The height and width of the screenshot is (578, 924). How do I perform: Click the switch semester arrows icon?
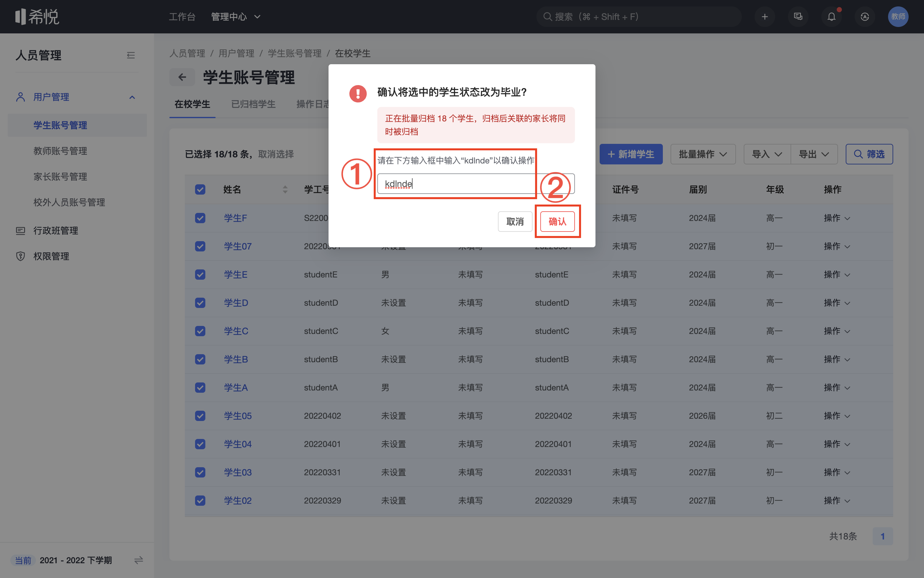139,560
